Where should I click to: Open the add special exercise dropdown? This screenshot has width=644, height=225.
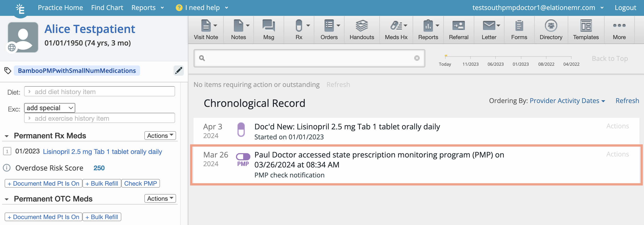(x=50, y=108)
